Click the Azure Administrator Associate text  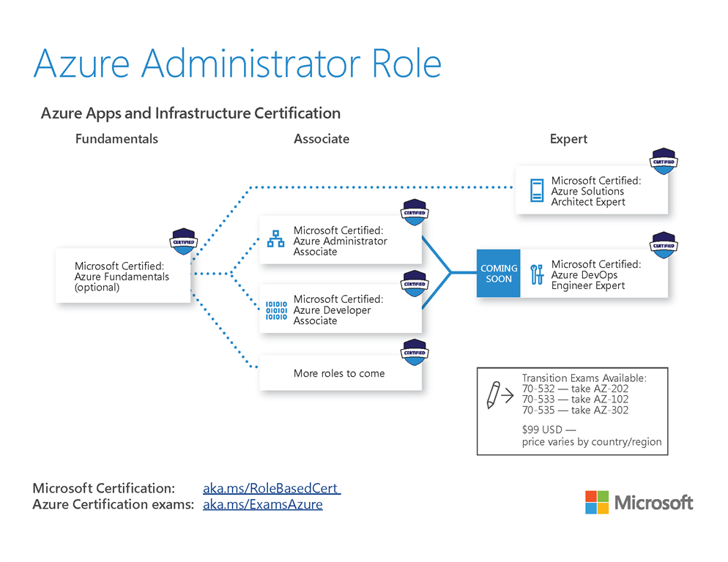pos(340,241)
